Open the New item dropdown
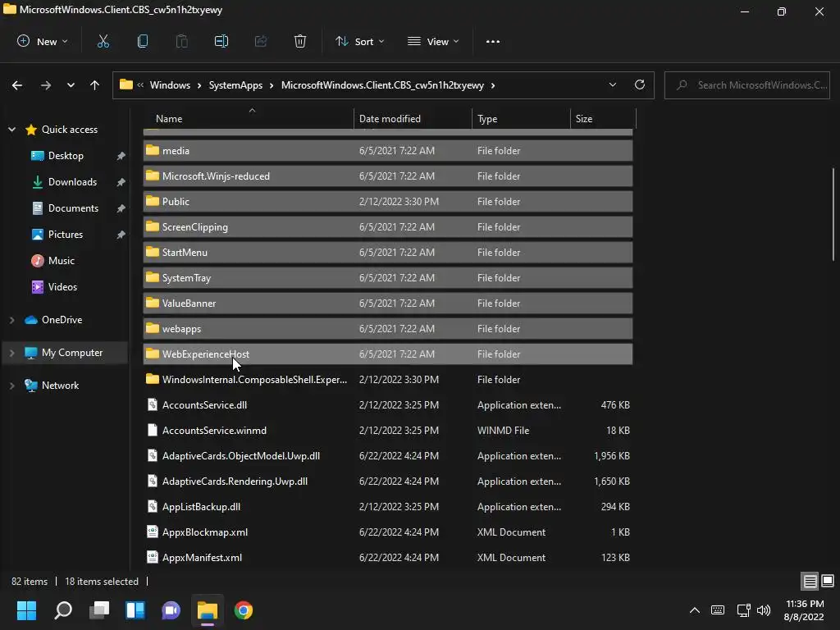This screenshot has width=840, height=630. (x=43, y=41)
